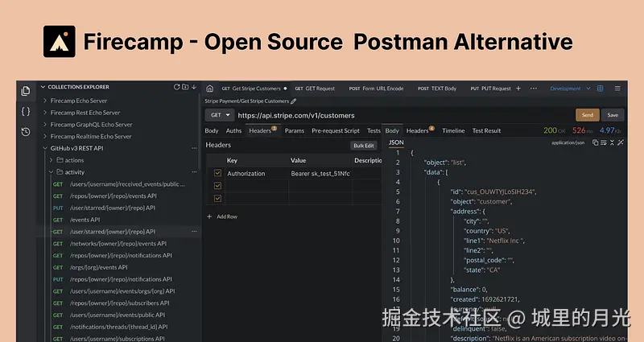Collapse all folds icon in response
Screen dimensions: 644x342
click(x=612, y=142)
